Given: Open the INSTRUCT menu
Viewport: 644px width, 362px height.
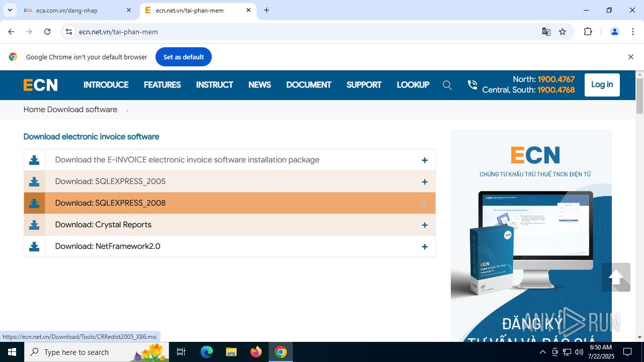Looking at the screenshot, I should 214,85.
